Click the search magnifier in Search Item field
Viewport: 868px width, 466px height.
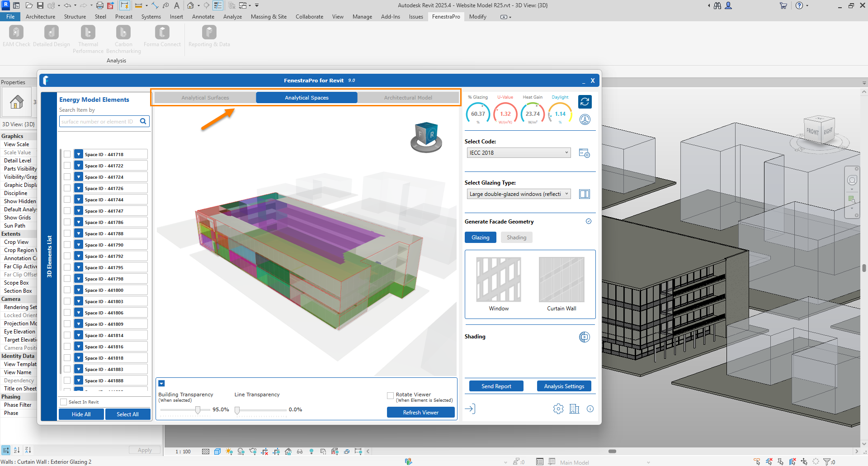click(x=143, y=121)
